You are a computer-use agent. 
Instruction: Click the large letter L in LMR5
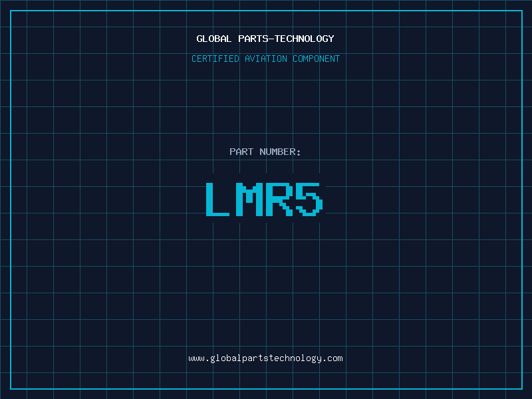tap(217, 199)
